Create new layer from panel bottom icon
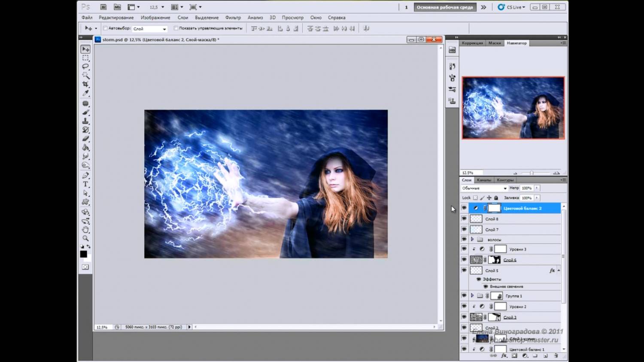Viewport: 644px width, 362px height. (546, 356)
